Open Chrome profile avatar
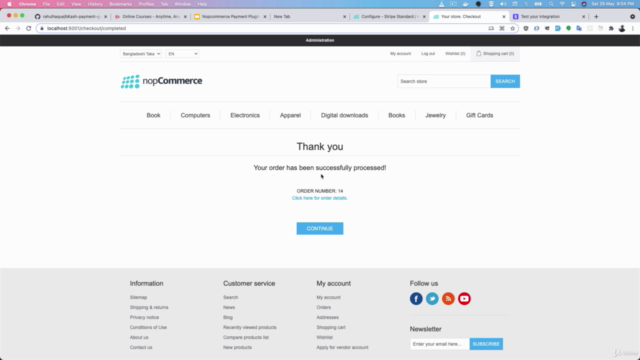This screenshot has width=640, height=360. pyautogui.click(x=622, y=28)
